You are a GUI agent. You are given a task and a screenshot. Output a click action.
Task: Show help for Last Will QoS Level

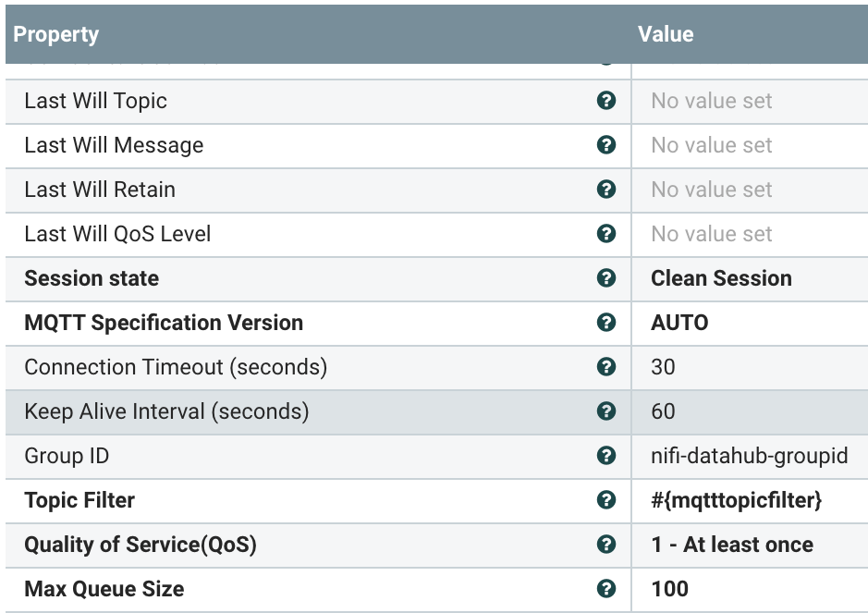click(x=606, y=234)
